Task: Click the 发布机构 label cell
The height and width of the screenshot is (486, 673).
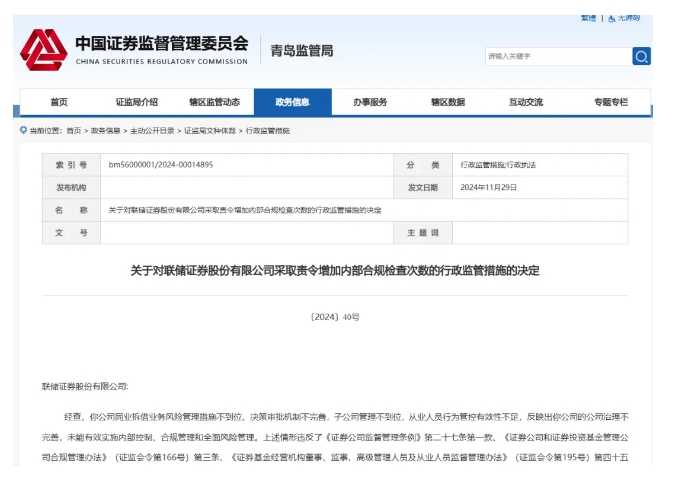Action: point(71,187)
